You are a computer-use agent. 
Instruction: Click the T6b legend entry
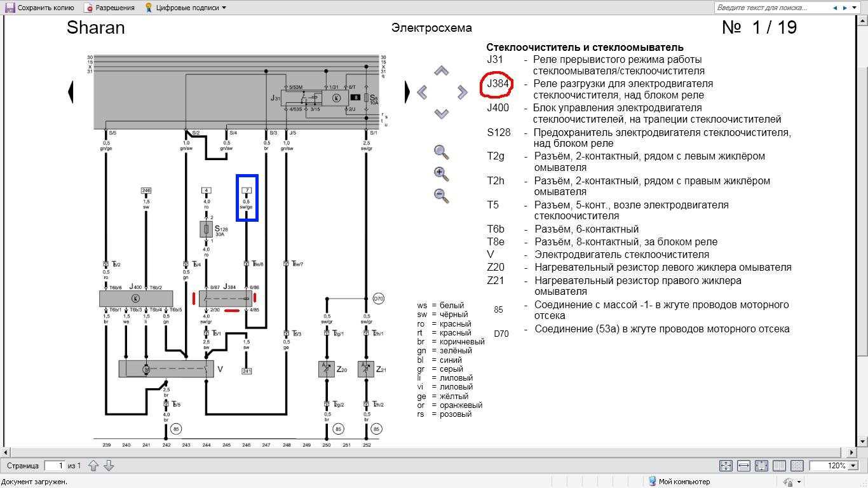(x=563, y=229)
